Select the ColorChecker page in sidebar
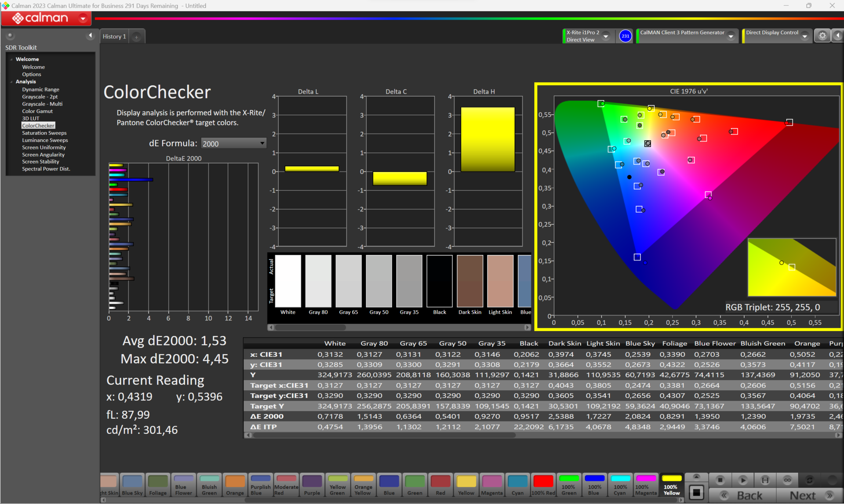 [x=38, y=126]
